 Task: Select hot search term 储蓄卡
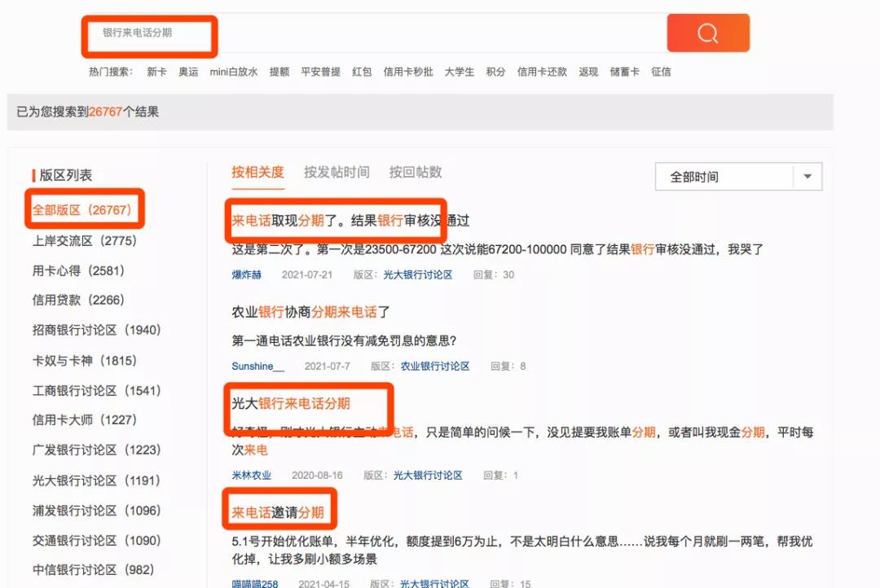coord(625,72)
